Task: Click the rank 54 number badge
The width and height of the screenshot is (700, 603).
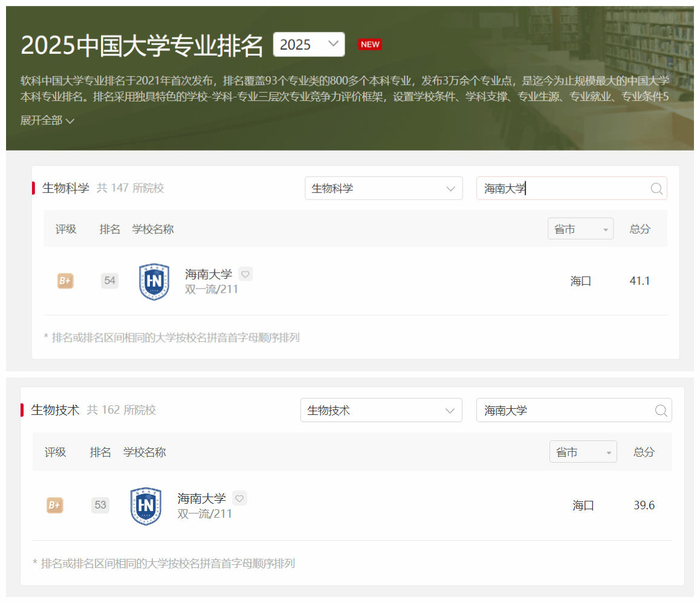Action: (109, 281)
